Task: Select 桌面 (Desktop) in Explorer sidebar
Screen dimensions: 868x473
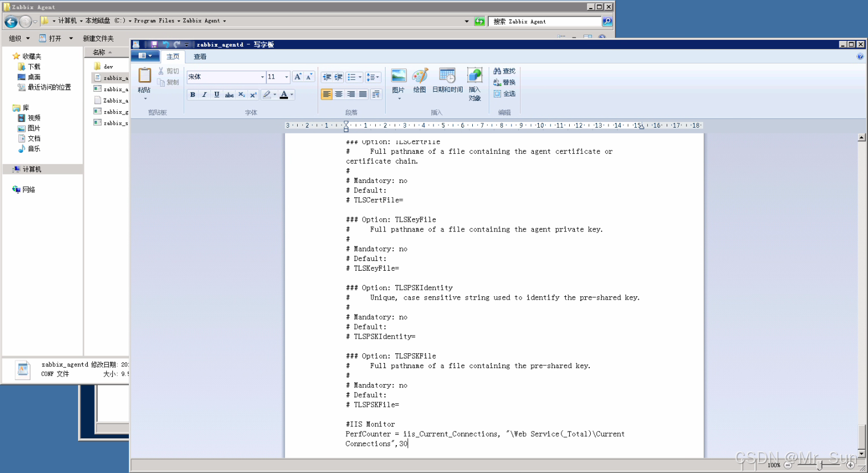Action: 29,77
